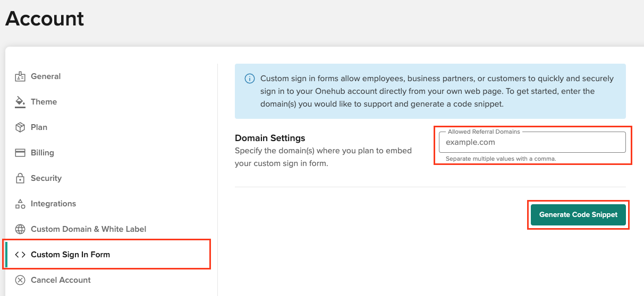This screenshot has height=296, width=644.
Task: Click the code brackets icon
Action: point(20,255)
